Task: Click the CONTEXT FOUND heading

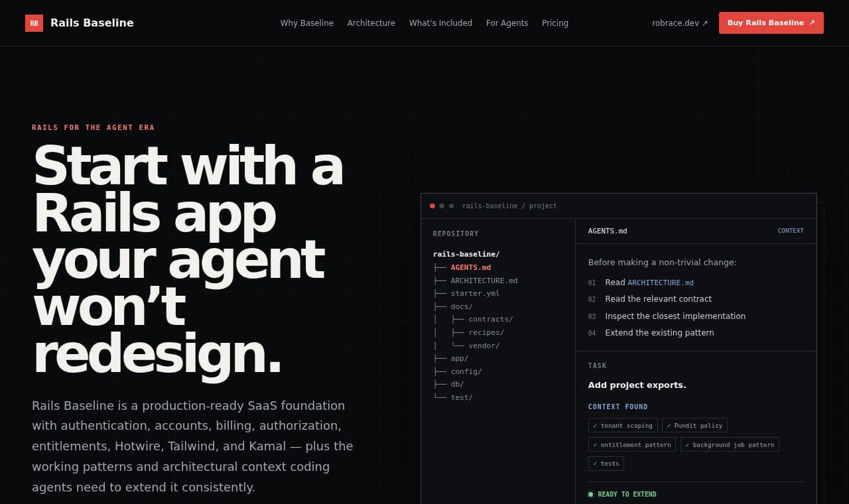Action: coord(618,407)
